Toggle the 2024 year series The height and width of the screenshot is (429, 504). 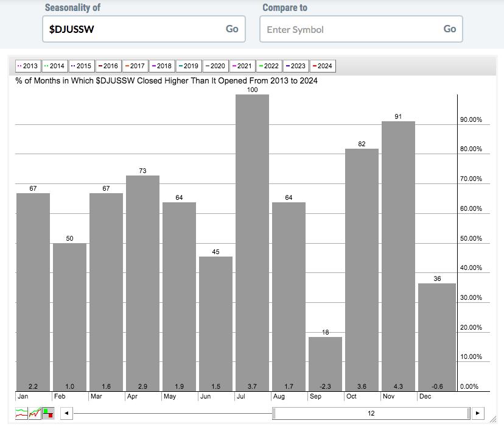click(323, 66)
